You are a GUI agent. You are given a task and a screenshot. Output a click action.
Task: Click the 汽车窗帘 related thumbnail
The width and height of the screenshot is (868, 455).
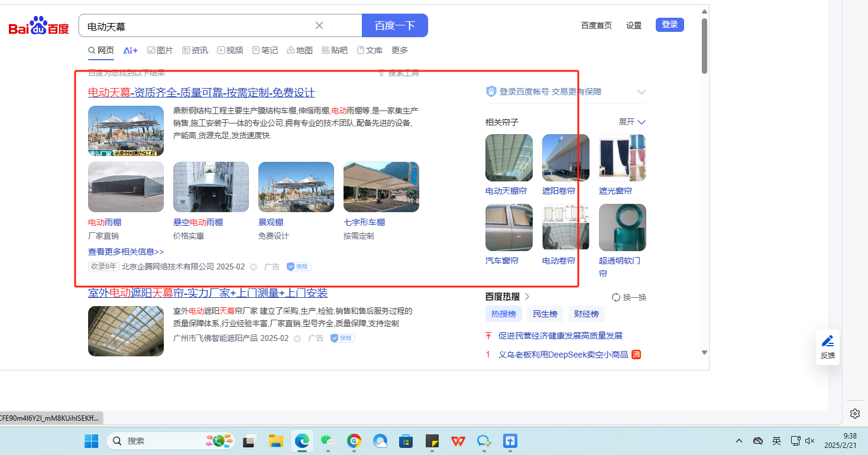click(509, 227)
